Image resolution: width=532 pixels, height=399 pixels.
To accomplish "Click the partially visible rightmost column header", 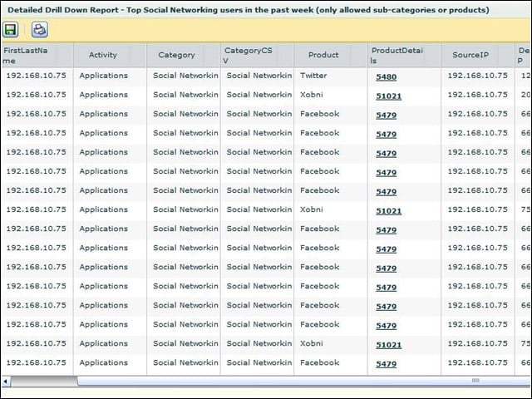I will click(x=524, y=55).
